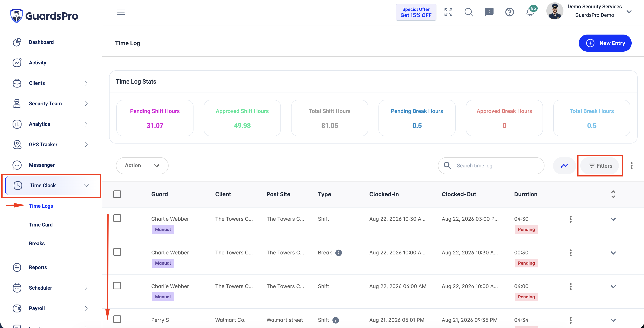Click the feedback message icon in header

489,12
